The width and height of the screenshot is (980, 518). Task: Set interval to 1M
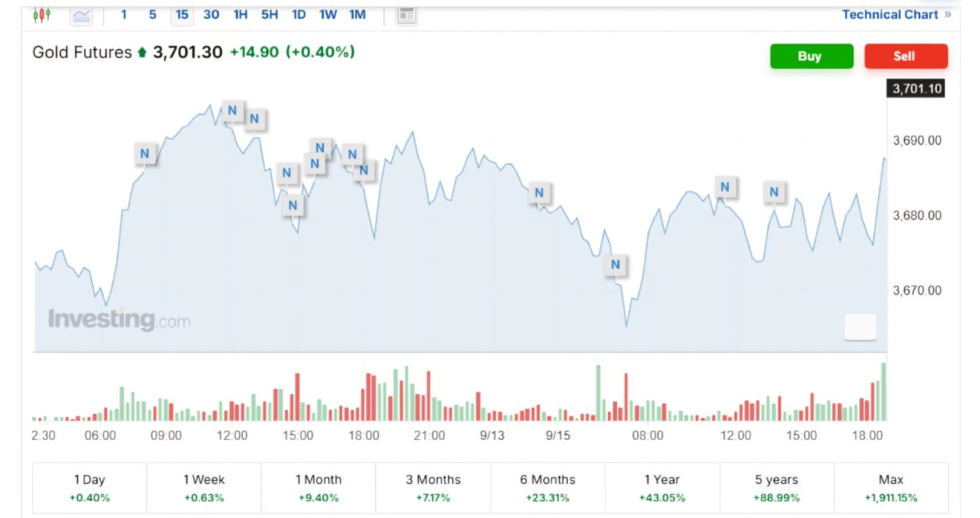pos(357,15)
